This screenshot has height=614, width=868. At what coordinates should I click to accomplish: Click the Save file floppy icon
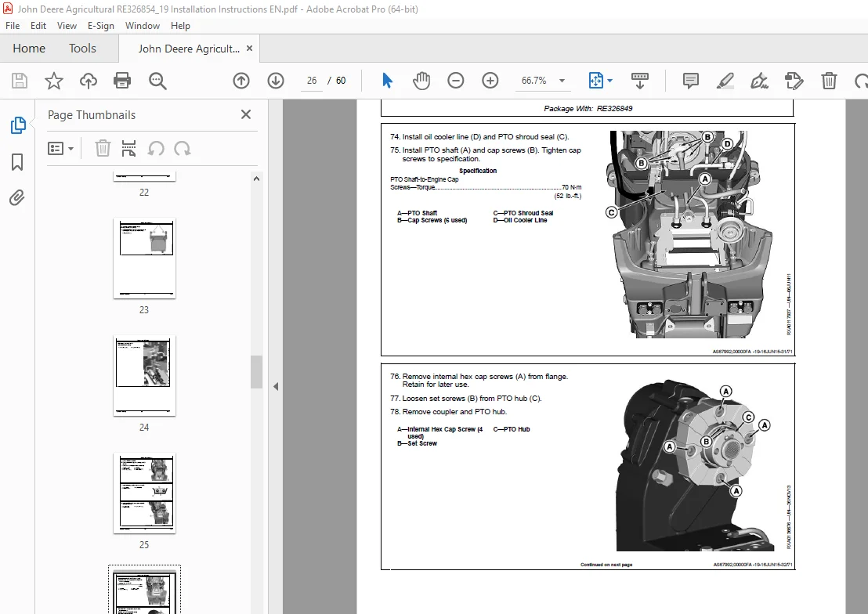pyautogui.click(x=20, y=81)
